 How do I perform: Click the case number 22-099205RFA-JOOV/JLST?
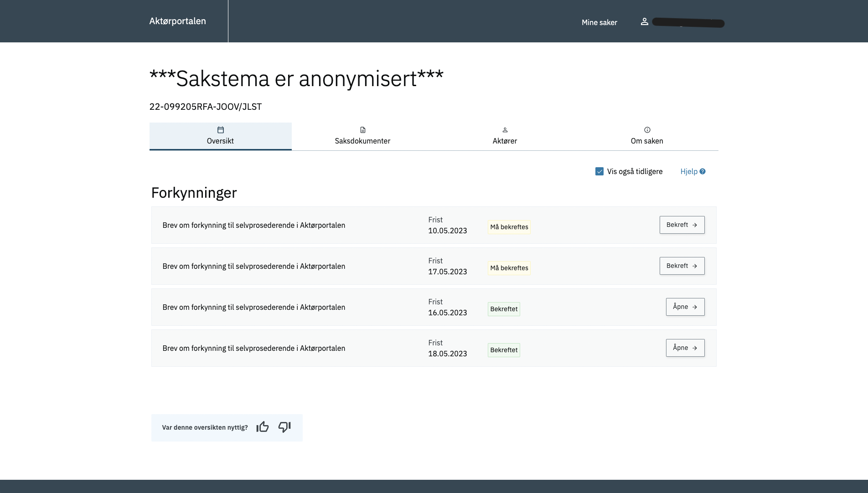pos(206,107)
